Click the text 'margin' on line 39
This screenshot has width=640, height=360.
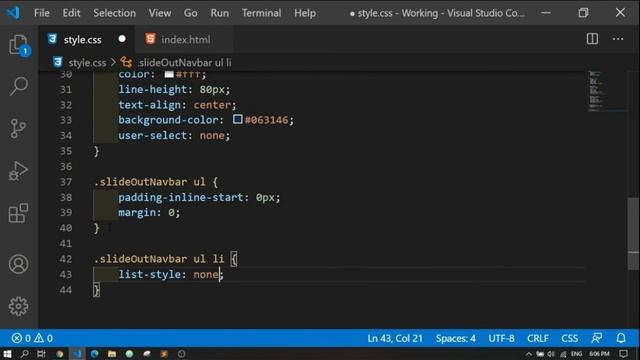click(x=137, y=213)
